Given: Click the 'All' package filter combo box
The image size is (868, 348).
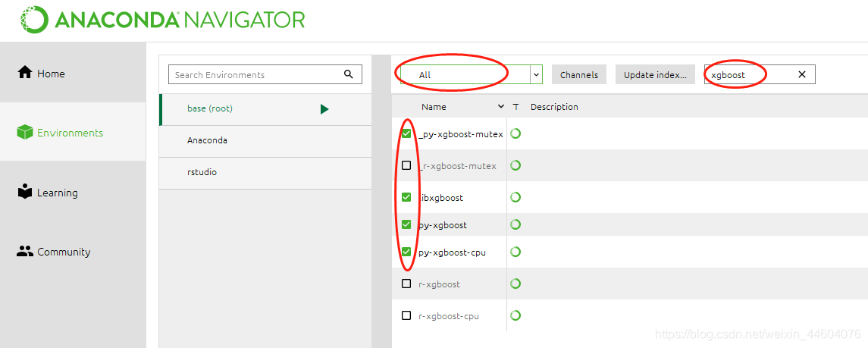Looking at the screenshot, I should click(471, 75).
